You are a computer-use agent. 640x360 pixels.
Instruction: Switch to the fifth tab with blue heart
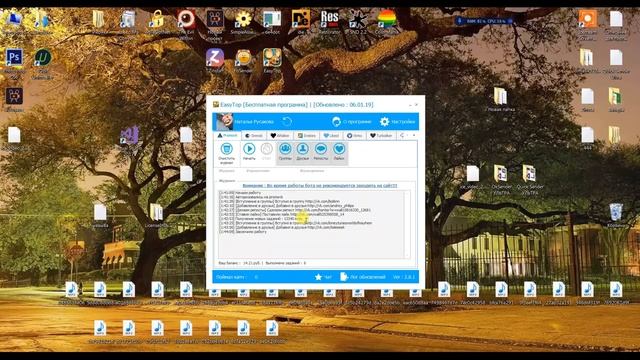pyautogui.click(x=331, y=136)
